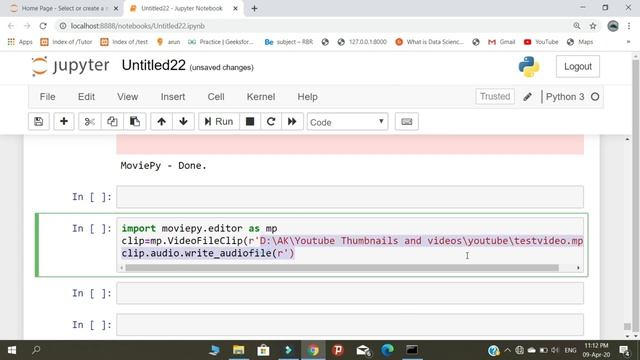Click the right arrow of the cell's horizontal scrollbar
640x360 pixels.
click(x=578, y=268)
